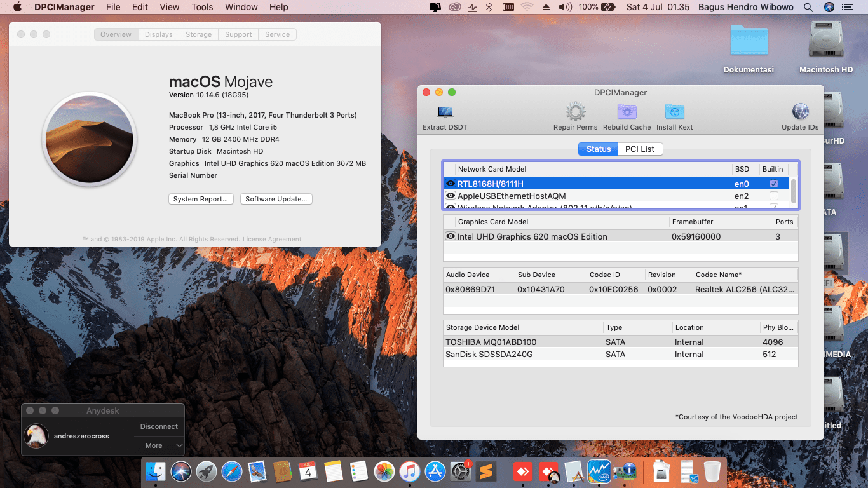This screenshot has width=868, height=488.
Task: Enable Builtin for AppleUSBEthernetHostAQM
Action: (773, 196)
